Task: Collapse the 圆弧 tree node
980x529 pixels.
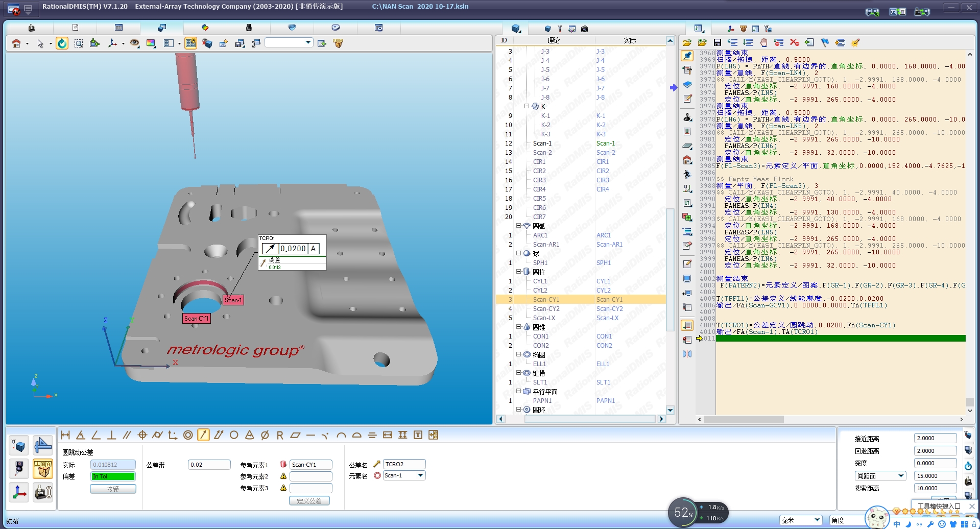Action: pos(518,225)
